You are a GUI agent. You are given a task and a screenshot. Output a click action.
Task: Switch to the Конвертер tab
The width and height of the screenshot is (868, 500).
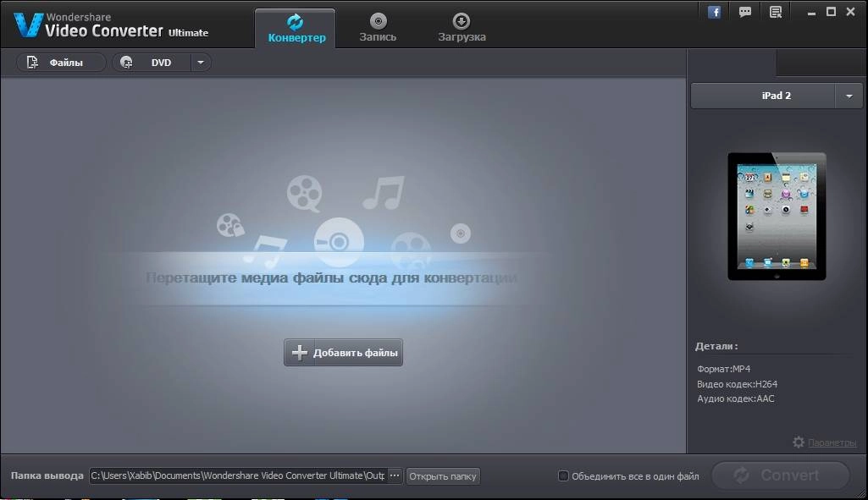coord(296,29)
